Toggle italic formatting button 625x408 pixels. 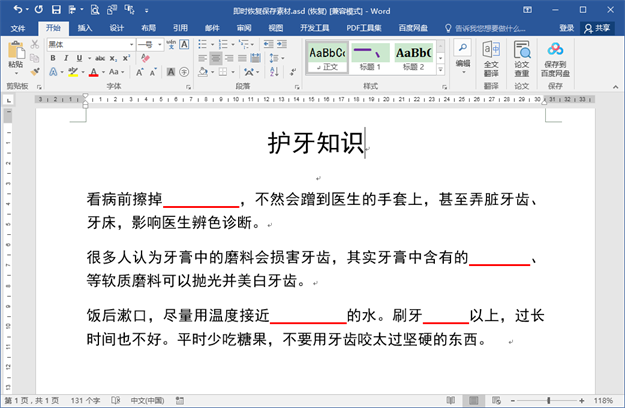[x=66, y=59]
